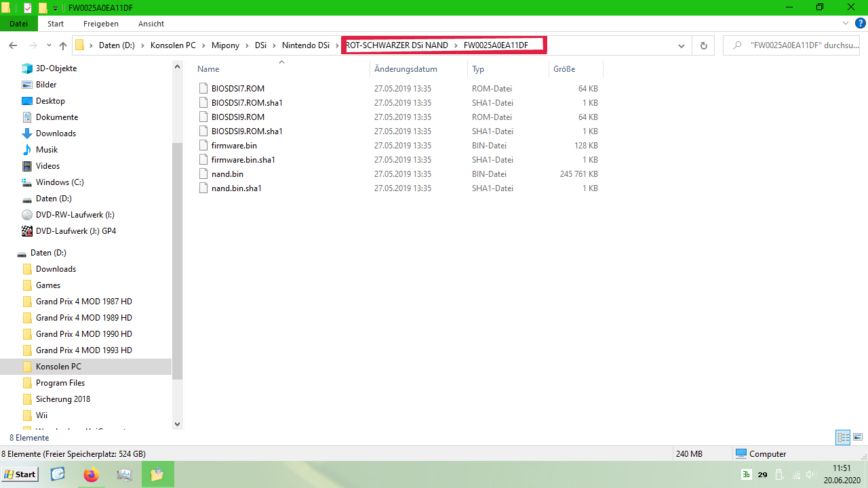Open the Datei menu tab
The height and width of the screenshot is (488, 868).
coord(18,24)
